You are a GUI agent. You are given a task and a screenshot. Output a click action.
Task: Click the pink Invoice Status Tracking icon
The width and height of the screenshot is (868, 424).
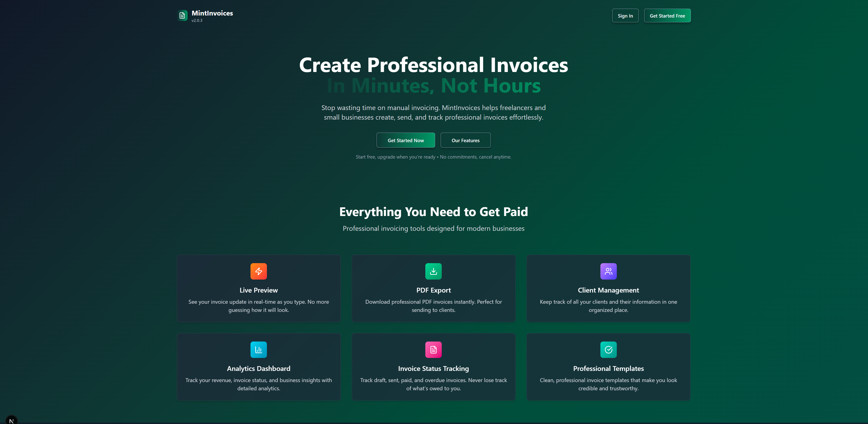(433, 349)
